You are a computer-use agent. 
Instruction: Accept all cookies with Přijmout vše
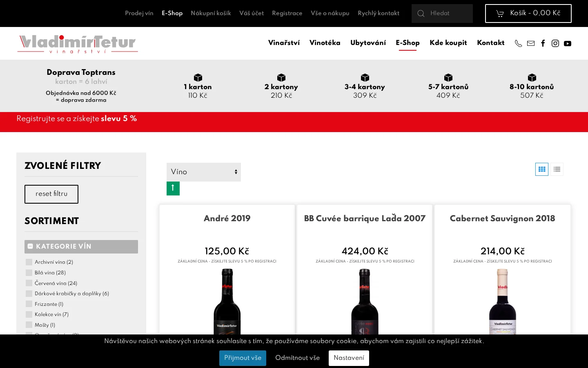pyautogui.click(x=243, y=358)
